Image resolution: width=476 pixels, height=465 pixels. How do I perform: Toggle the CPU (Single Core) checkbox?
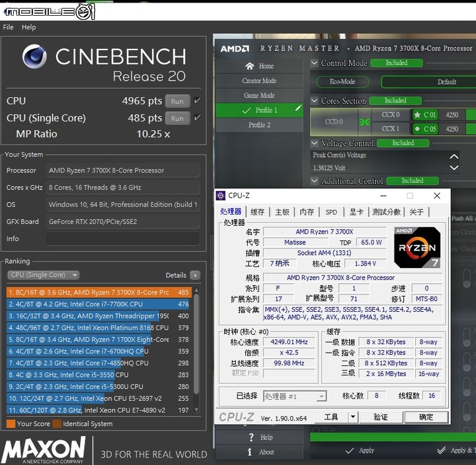click(197, 118)
